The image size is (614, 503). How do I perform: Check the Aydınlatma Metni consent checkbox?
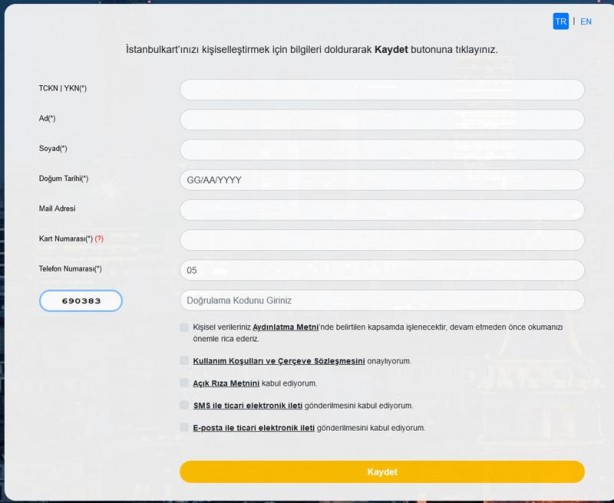coord(184,327)
